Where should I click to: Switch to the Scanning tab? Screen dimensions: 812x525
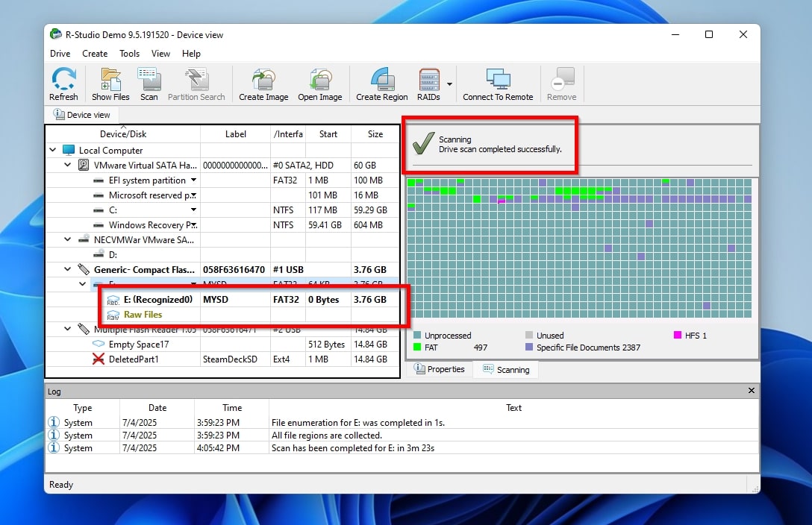tap(506, 369)
